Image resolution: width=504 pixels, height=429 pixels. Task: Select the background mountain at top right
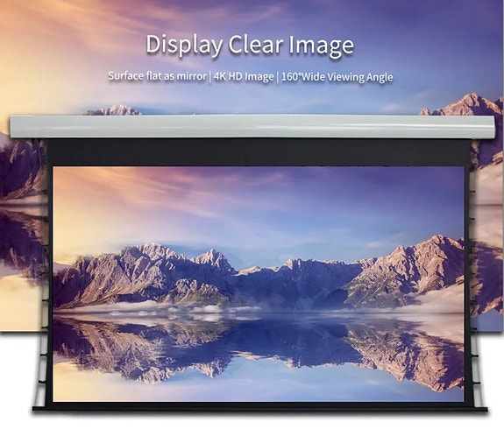[x=463, y=104]
